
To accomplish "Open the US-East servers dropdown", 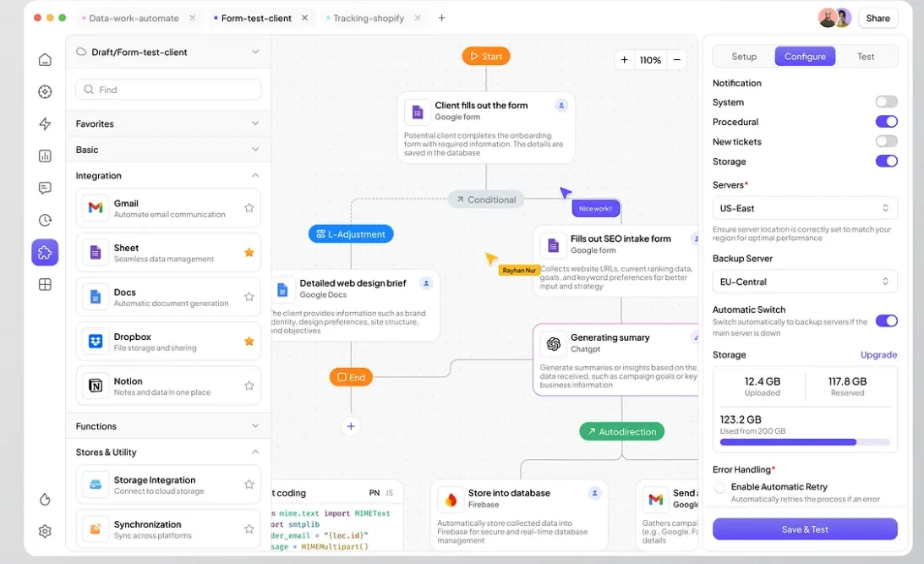I will [804, 208].
